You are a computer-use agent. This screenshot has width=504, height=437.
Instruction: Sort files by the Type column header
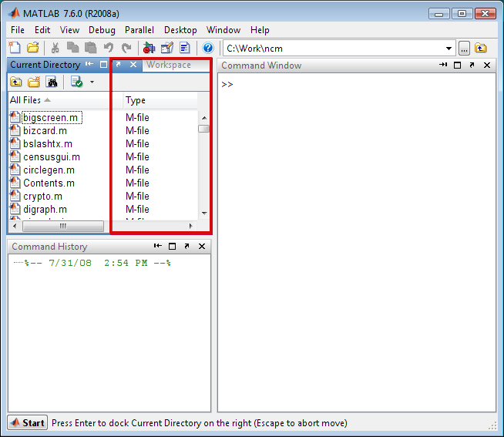pyautogui.click(x=136, y=100)
